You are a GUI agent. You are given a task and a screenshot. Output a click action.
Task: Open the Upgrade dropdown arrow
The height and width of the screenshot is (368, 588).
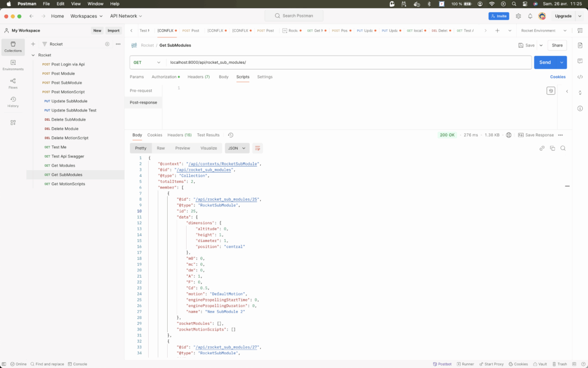[580, 16]
